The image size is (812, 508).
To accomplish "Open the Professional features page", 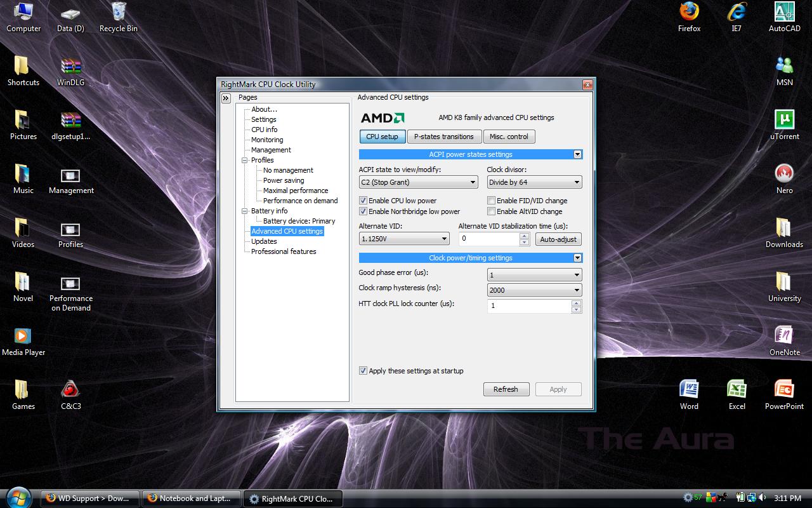I will click(284, 251).
